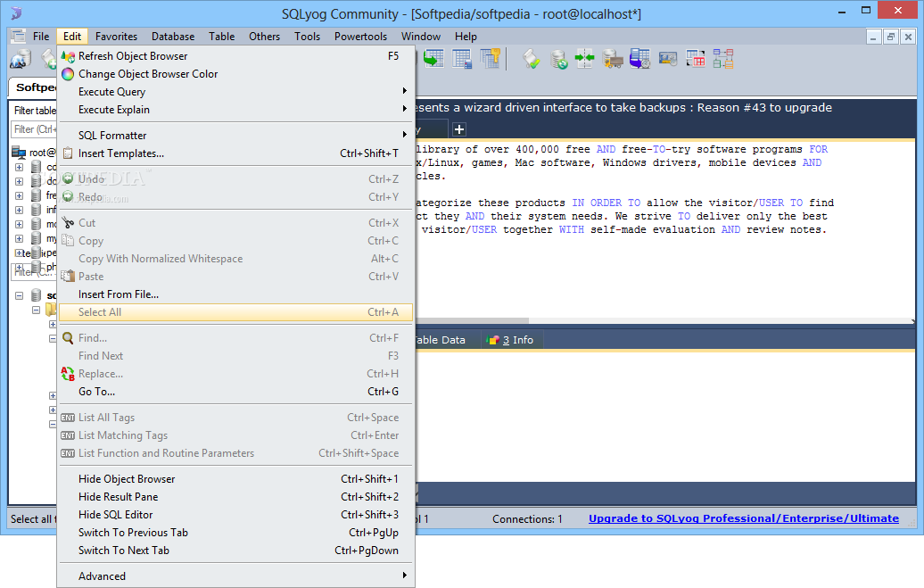
Task: Expand the 'mo' database node
Action: click(x=20, y=224)
